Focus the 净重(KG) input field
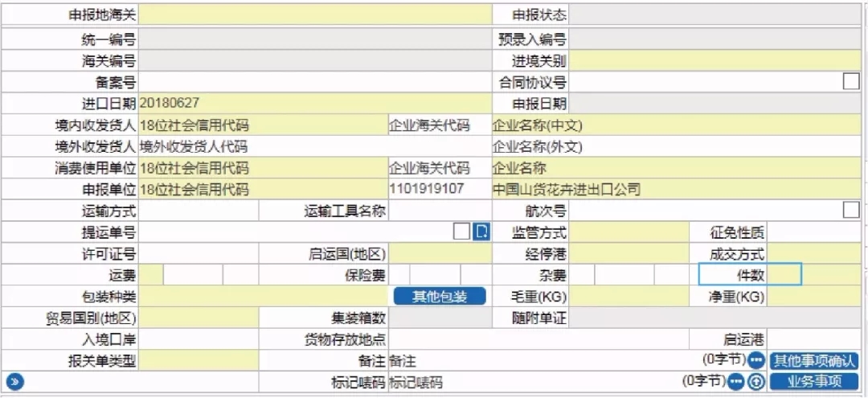Image resolution: width=868 pixels, height=398 pixels. (x=814, y=296)
